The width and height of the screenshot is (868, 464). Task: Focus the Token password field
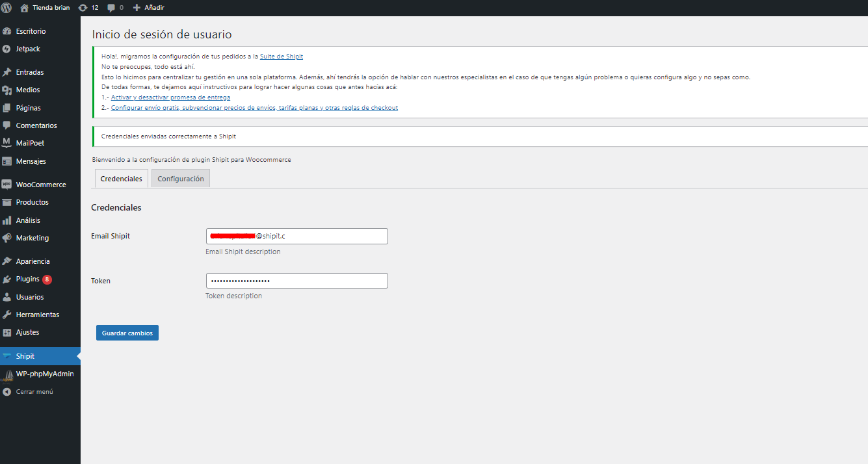(x=297, y=281)
